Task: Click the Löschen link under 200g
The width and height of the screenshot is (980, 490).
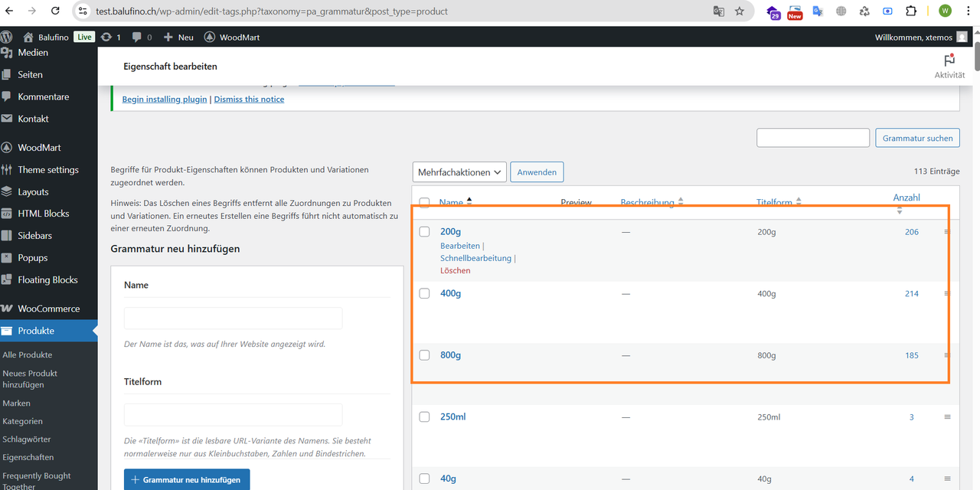Action: coord(455,270)
